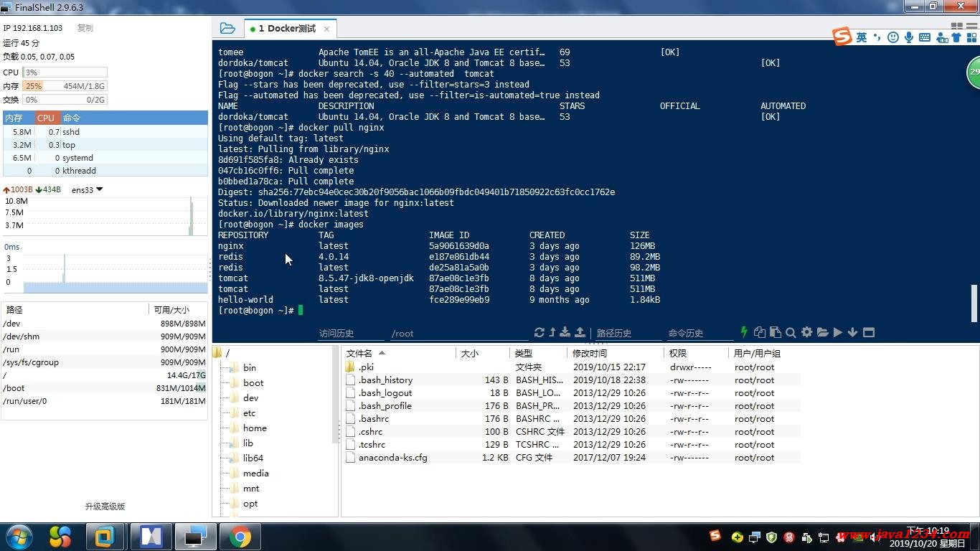
Task: Click the 复制 link next to IP
Action: 85,28
